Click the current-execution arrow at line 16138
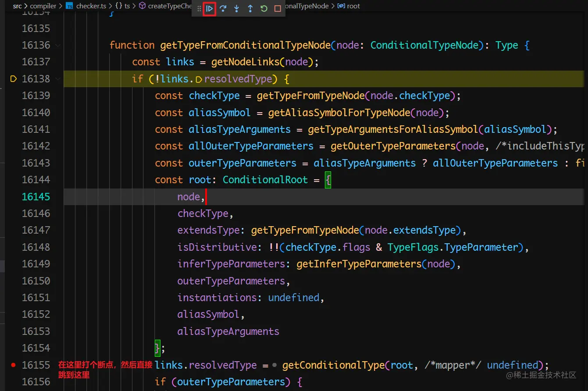Screen dimensions: 588x391 tap(13, 79)
